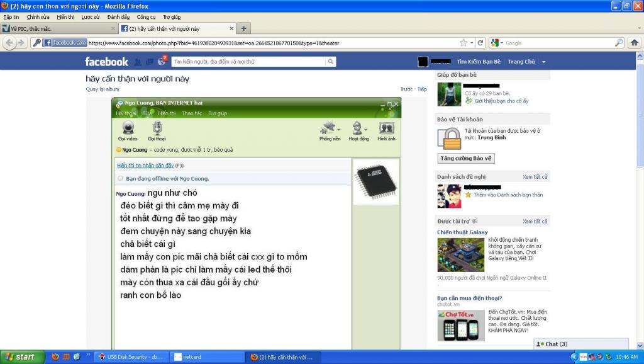Open the Chiến thuật Galaxy ad title
Viewport: 644px width, 364px height.
462,232
